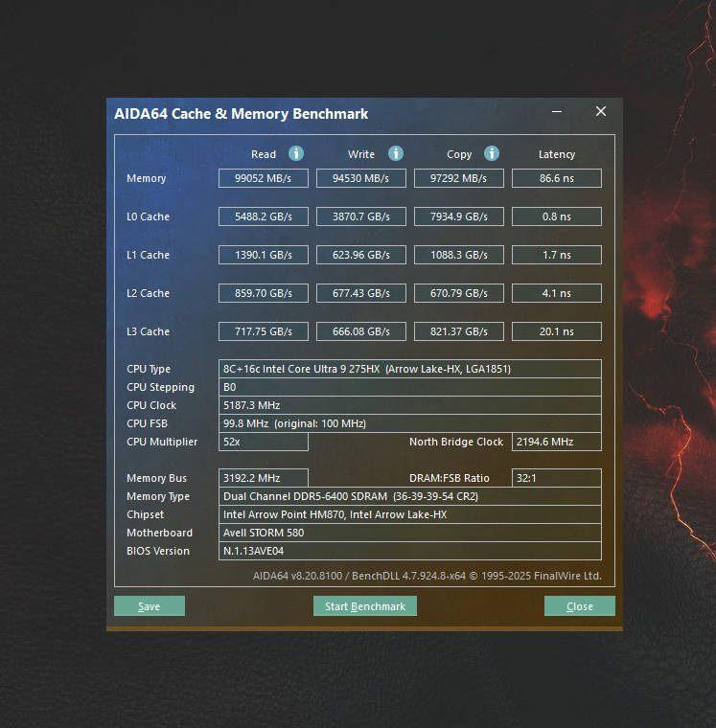
Task: Select the Memory Write result field
Action: click(361, 178)
